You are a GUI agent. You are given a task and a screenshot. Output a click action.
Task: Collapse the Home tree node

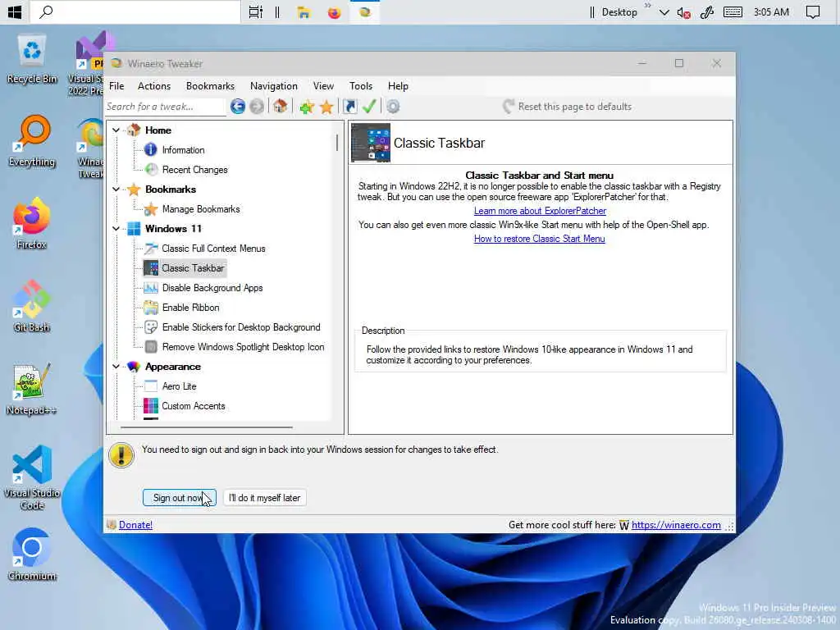tap(116, 130)
